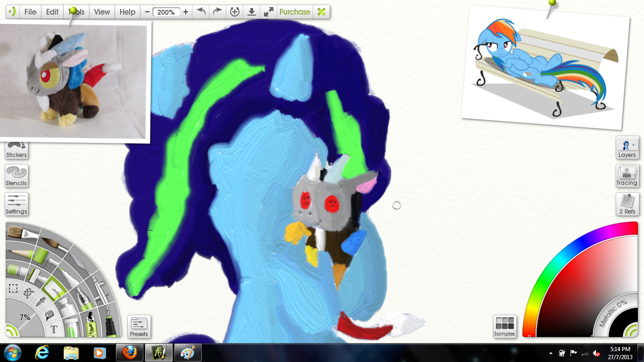Click the Redo arrow
This screenshot has height=362, width=644.
(x=217, y=12)
